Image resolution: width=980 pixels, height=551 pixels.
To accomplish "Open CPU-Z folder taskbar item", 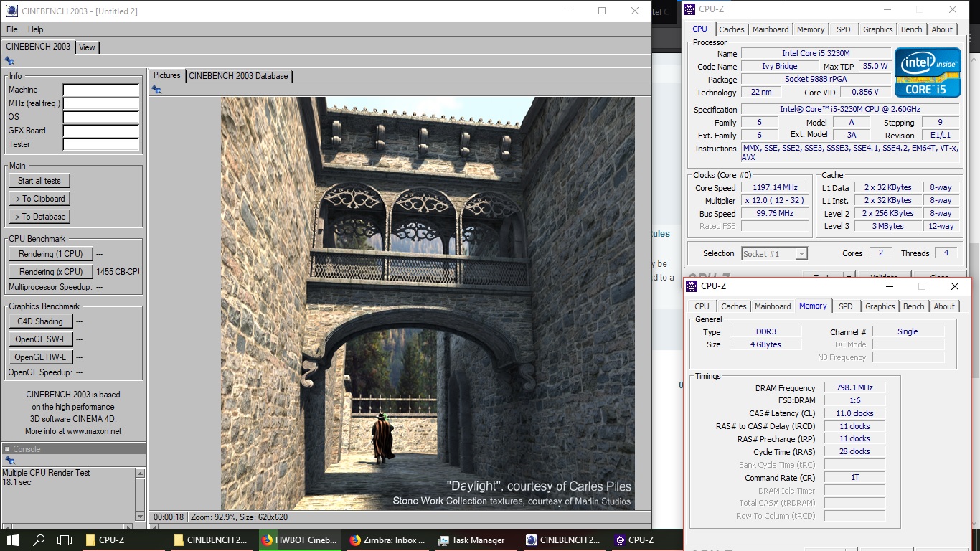I will tap(123, 540).
